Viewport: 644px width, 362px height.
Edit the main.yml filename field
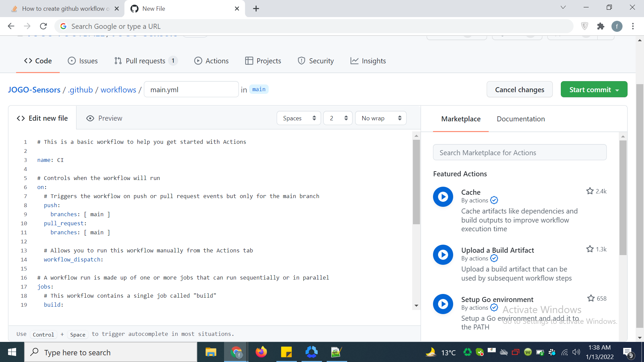click(191, 89)
